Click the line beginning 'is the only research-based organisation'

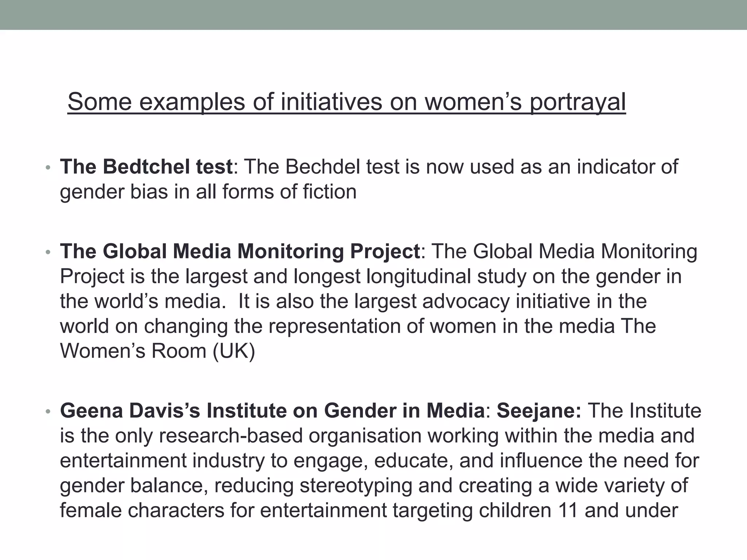tap(377, 436)
